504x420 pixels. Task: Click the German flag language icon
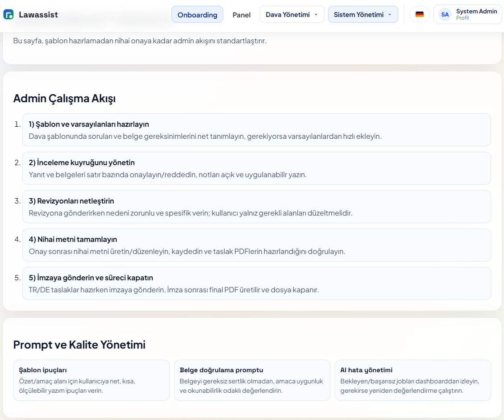[419, 14]
